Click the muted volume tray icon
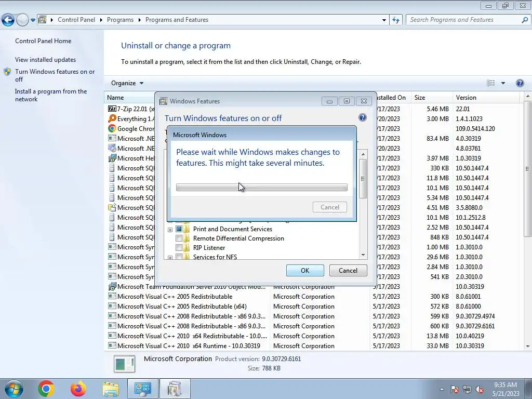Image resolution: width=532 pixels, height=399 pixels. tap(480, 389)
